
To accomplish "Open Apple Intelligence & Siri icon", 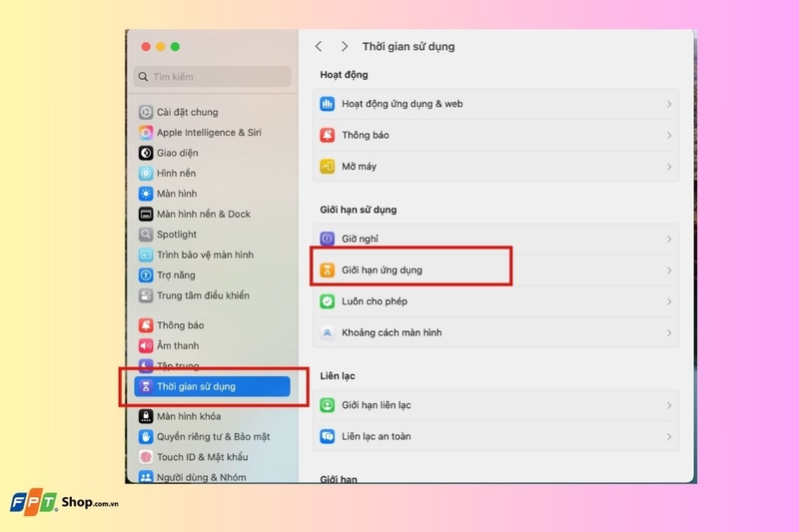I will pyautogui.click(x=146, y=133).
